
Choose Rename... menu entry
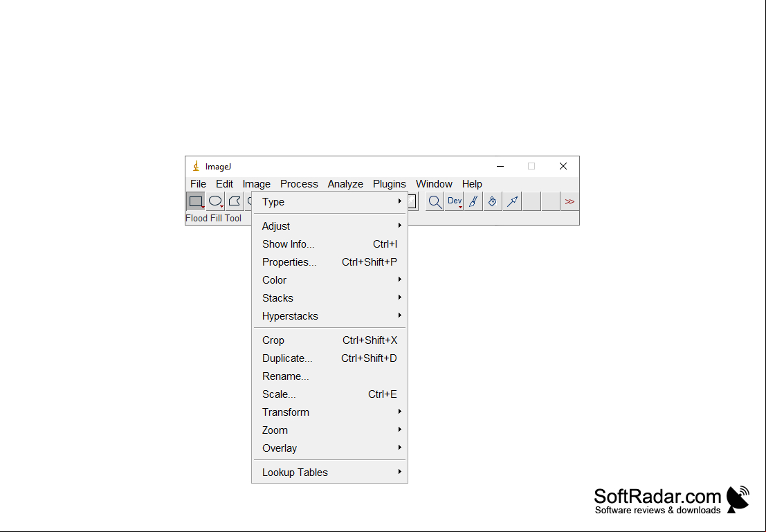330,376
